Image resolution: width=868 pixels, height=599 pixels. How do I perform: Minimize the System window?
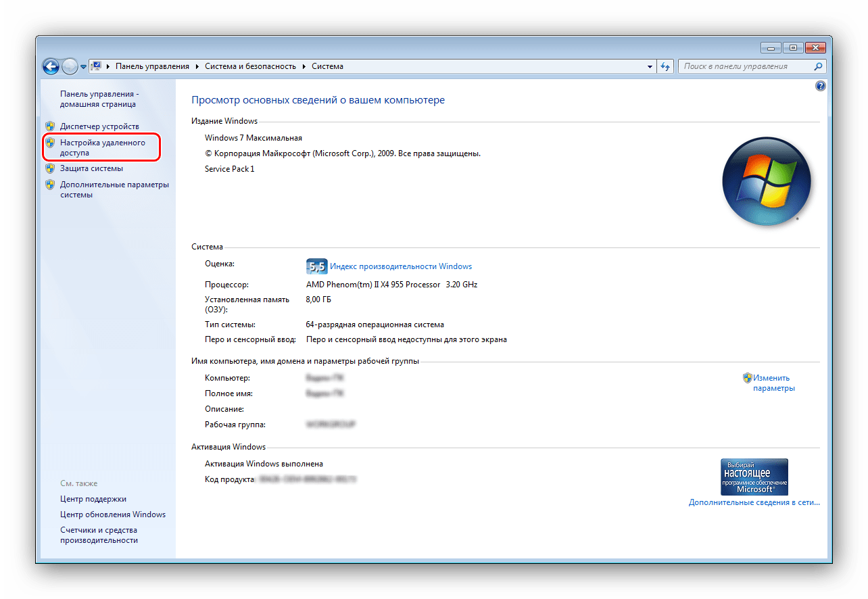point(771,47)
